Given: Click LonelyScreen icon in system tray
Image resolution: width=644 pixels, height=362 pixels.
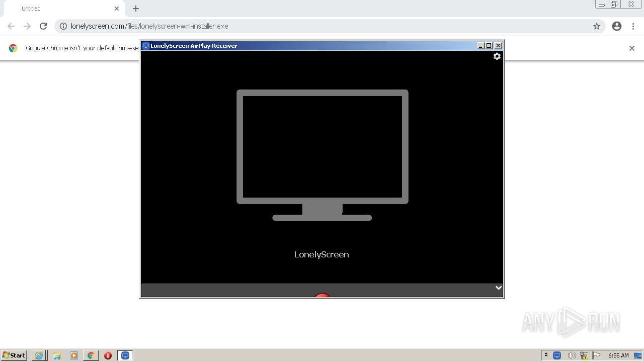Looking at the screenshot, I should coord(557,355).
